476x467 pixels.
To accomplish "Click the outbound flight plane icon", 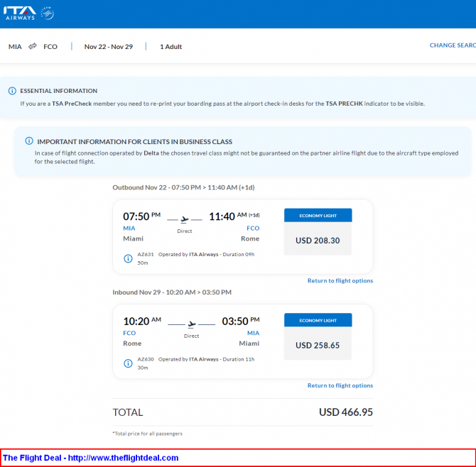I will (185, 219).
